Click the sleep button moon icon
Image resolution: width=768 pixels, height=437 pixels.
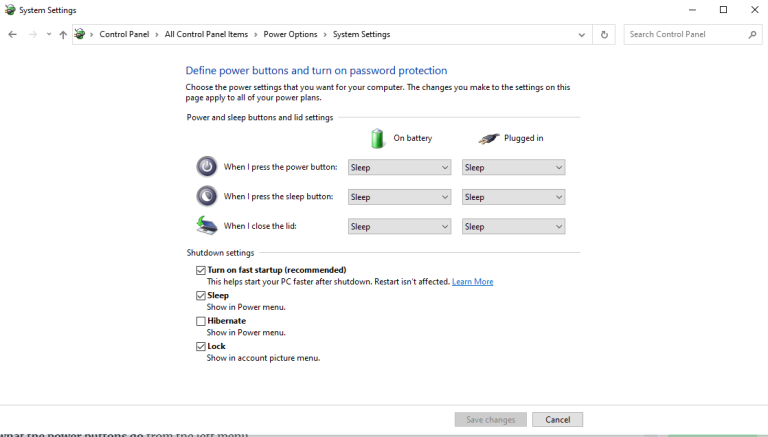coord(207,196)
